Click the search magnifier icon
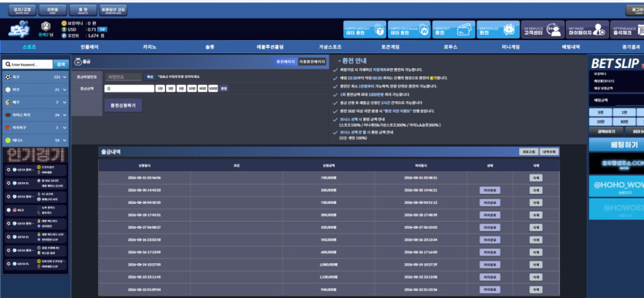 pos(8,65)
